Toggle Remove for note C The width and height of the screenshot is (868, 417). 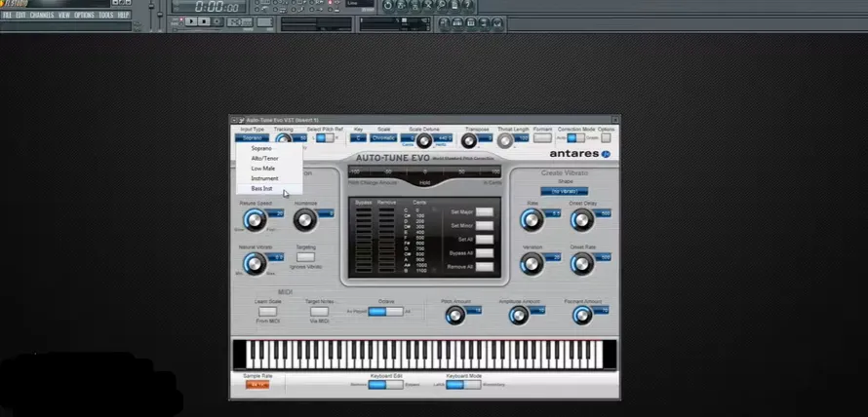coord(386,210)
